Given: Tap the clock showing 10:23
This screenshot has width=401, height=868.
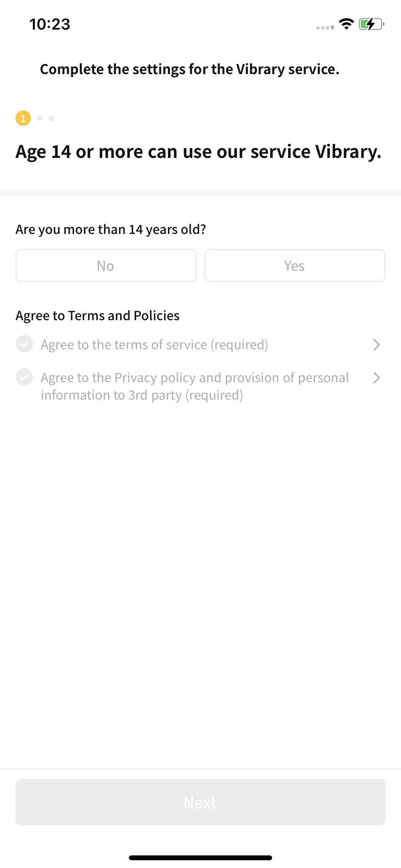Looking at the screenshot, I should [50, 24].
